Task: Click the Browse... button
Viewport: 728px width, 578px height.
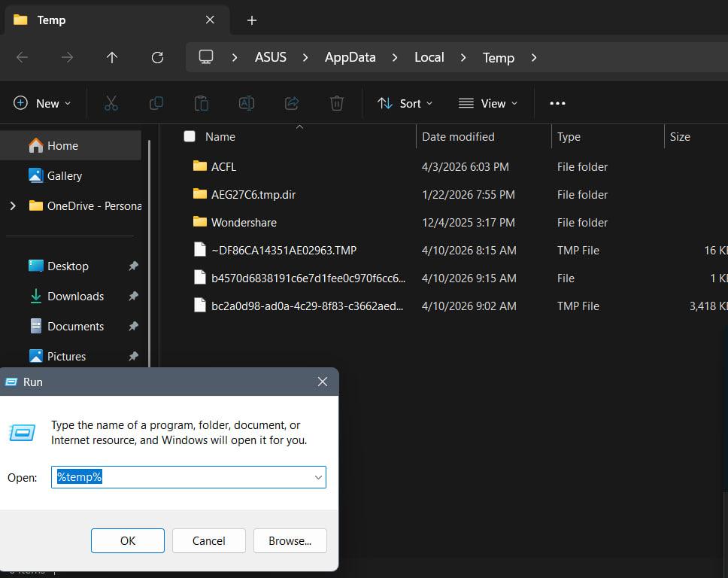Action: point(290,541)
